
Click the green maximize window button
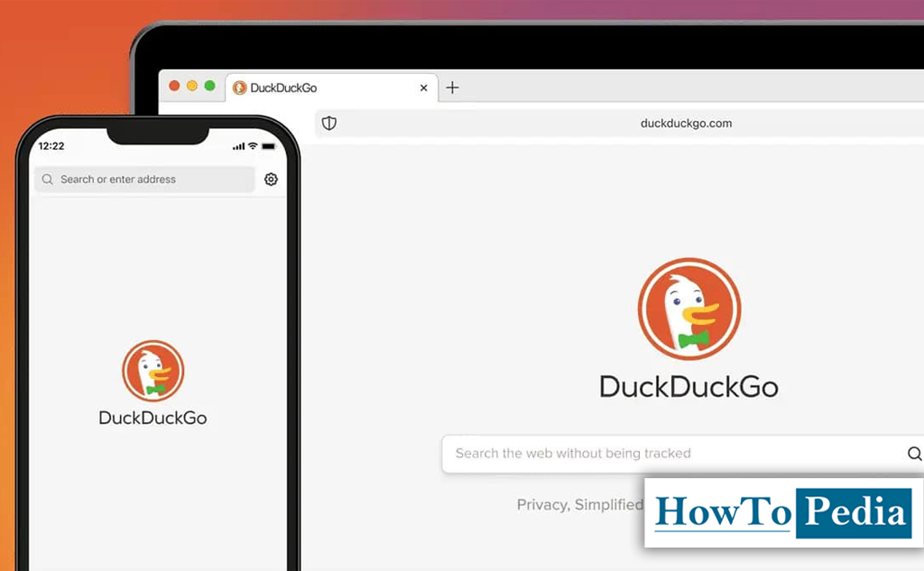209,86
